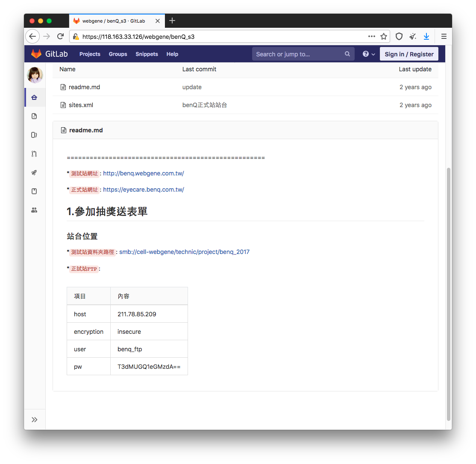476x464 pixels.
Task: Click the insecure lock warning icon
Action: coord(76,37)
